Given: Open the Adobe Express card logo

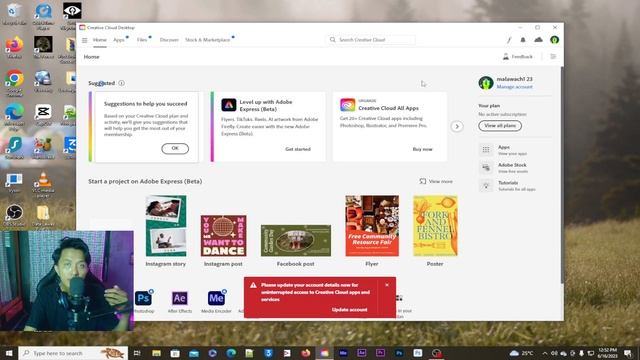Looking at the screenshot, I should [x=229, y=105].
